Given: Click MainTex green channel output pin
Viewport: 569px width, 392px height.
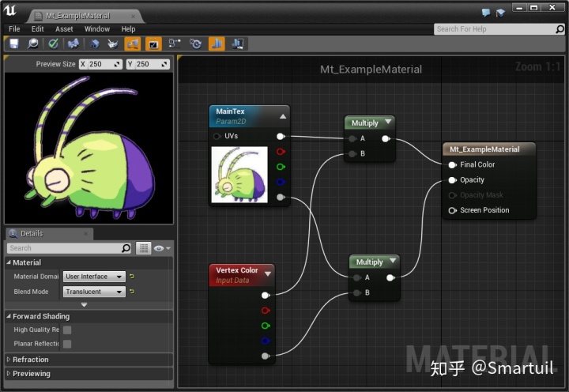Looking at the screenshot, I should click(x=281, y=167).
